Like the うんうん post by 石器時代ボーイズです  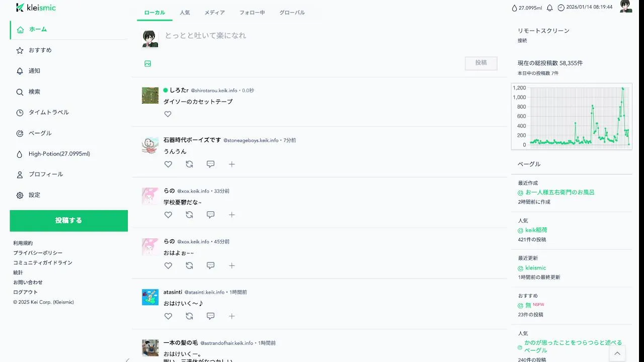(x=168, y=164)
